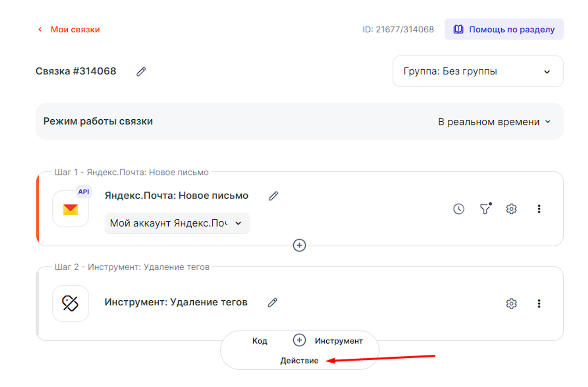Open three-dot menu for Яндекс.Почта step
This screenshot has height=387, width=588.
(539, 209)
